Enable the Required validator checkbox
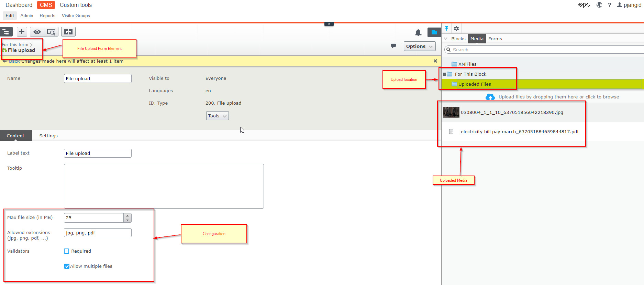The height and width of the screenshot is (285, 644). (x=67, y=251)
